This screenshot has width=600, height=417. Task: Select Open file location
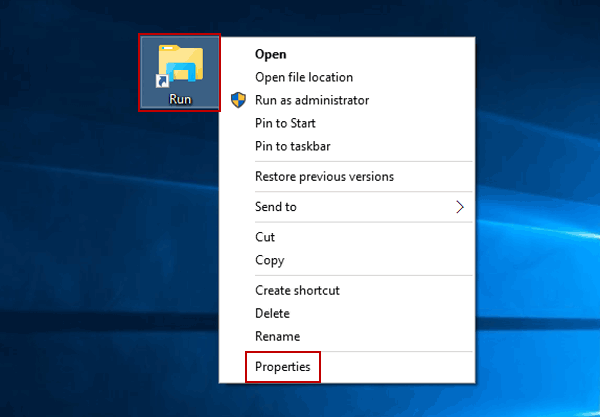tap(347, 77)
